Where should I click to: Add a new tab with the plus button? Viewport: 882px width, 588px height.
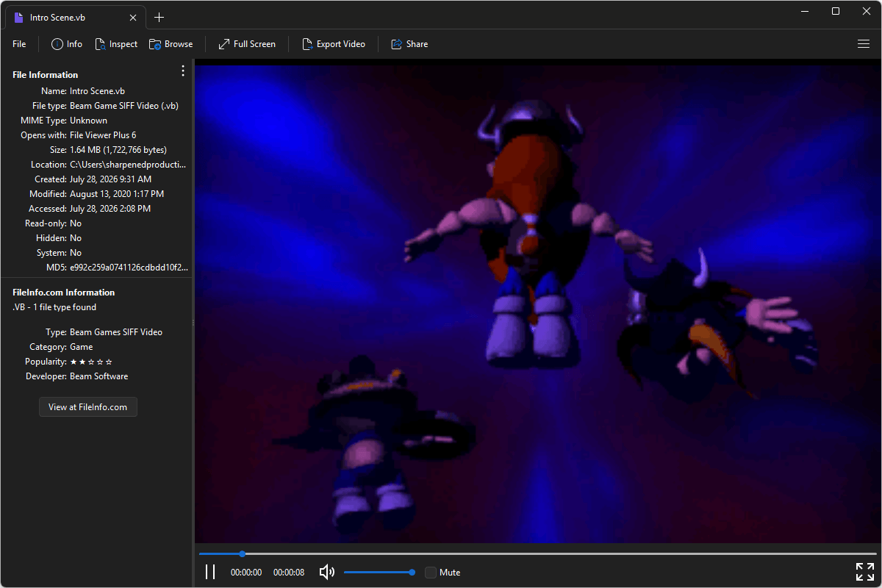tap(159, 18)
